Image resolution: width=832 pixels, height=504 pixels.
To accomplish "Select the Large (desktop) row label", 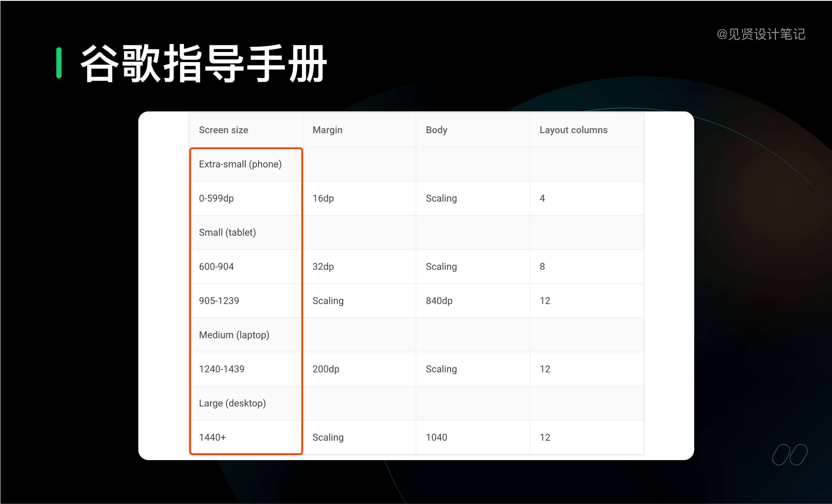I will [x=232, y=403].
